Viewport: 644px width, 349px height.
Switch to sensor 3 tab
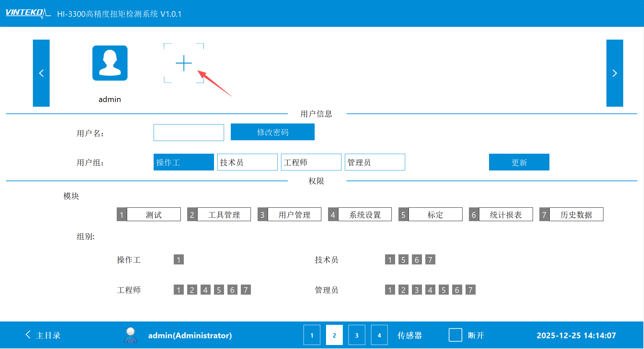(x=357, y=335)
